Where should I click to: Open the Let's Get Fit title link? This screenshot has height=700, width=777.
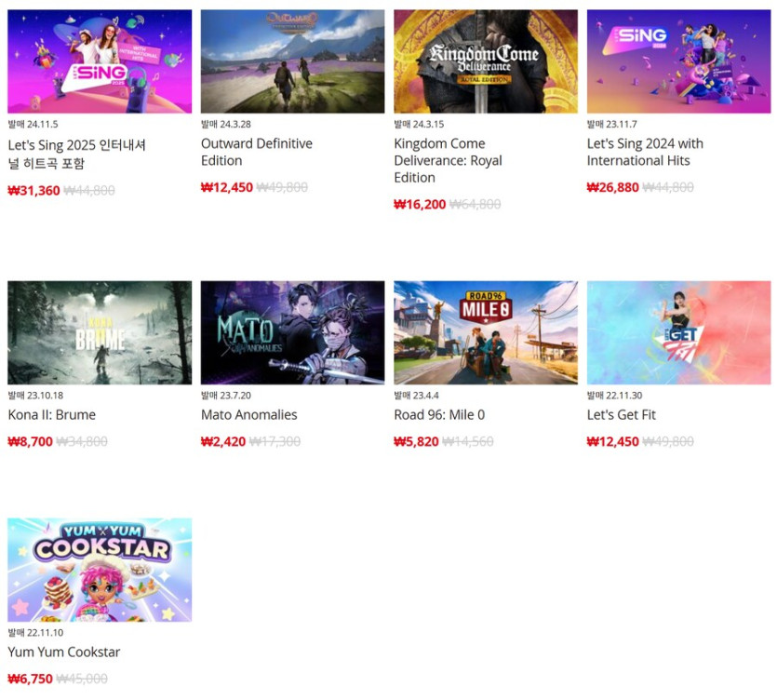[x=622, y=415]
